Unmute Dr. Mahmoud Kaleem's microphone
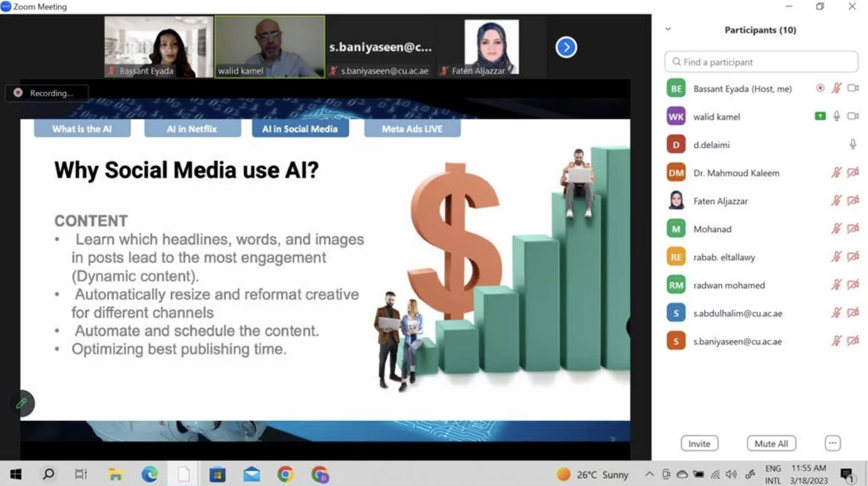 [837, 172]
